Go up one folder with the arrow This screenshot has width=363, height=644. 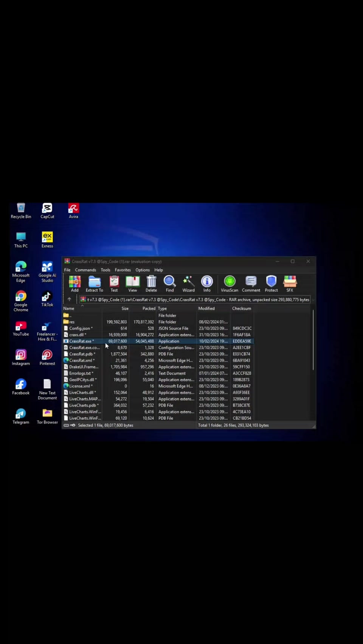click(x=69, y=299)
